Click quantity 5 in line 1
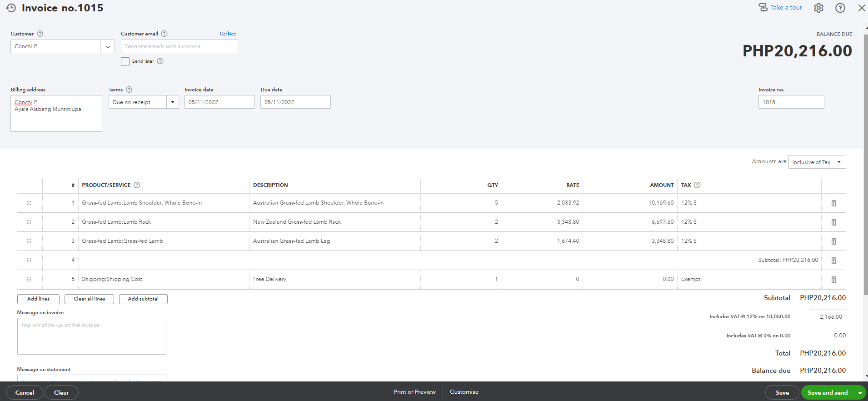 pyautogui.click(x=461, y=203)
